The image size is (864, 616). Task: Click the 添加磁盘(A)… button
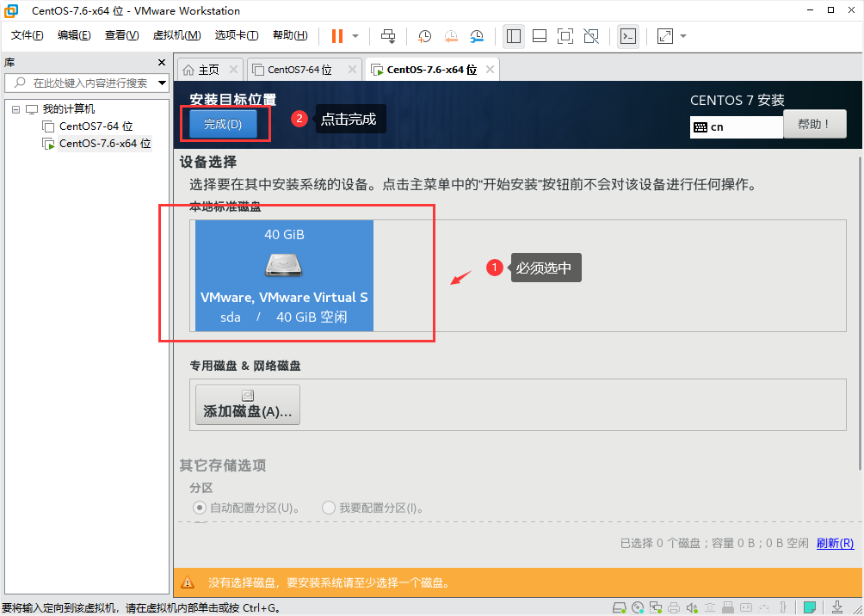tap(247, 404)
